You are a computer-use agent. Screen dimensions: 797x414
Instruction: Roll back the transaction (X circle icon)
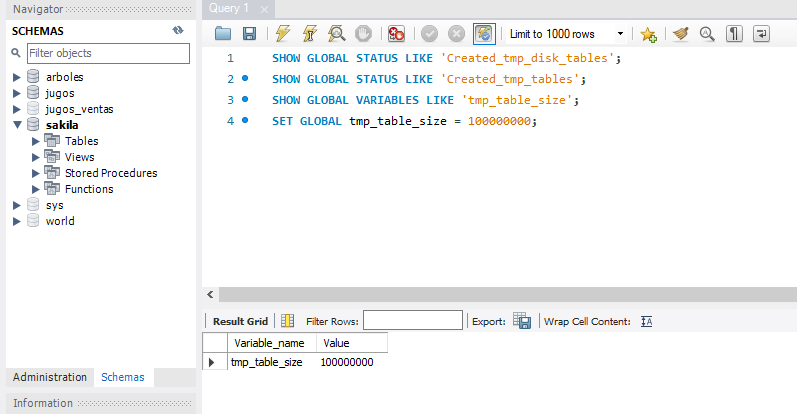pyautogui.click(x=456, y=34)
